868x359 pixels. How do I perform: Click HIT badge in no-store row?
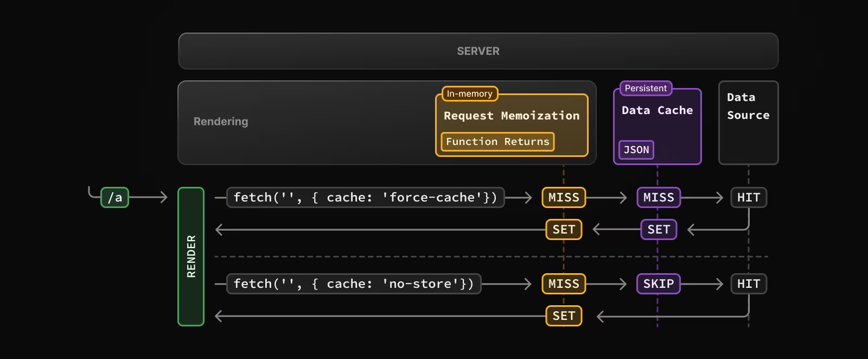(x=749, y=284)
